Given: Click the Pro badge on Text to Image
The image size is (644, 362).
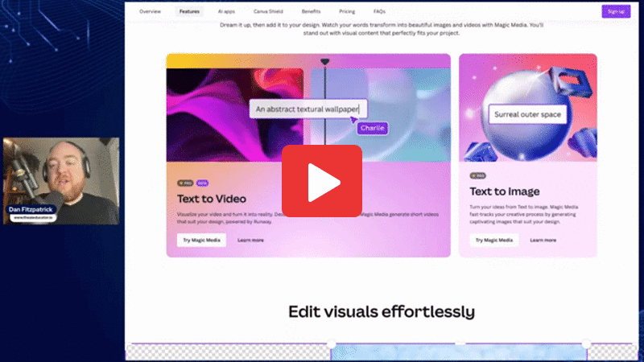Looking at the screenshot, I should [x=477, y=175].
